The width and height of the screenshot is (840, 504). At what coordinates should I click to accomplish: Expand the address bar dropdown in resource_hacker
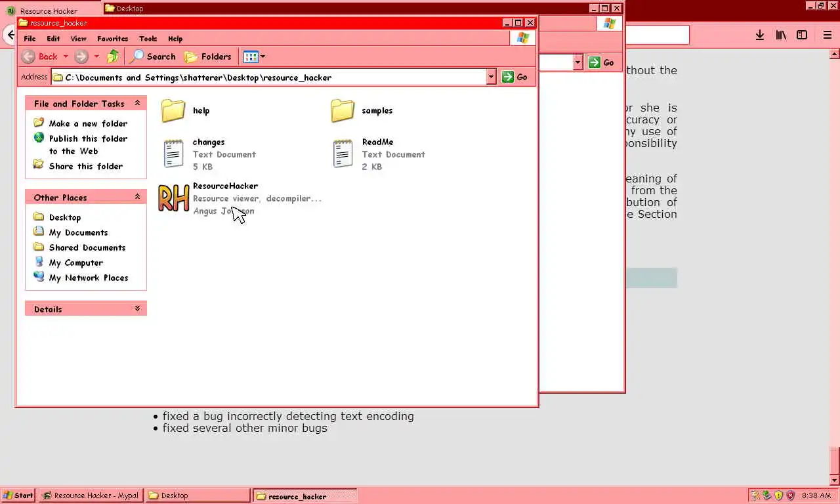pyautogui.click(x=491, y=77)
